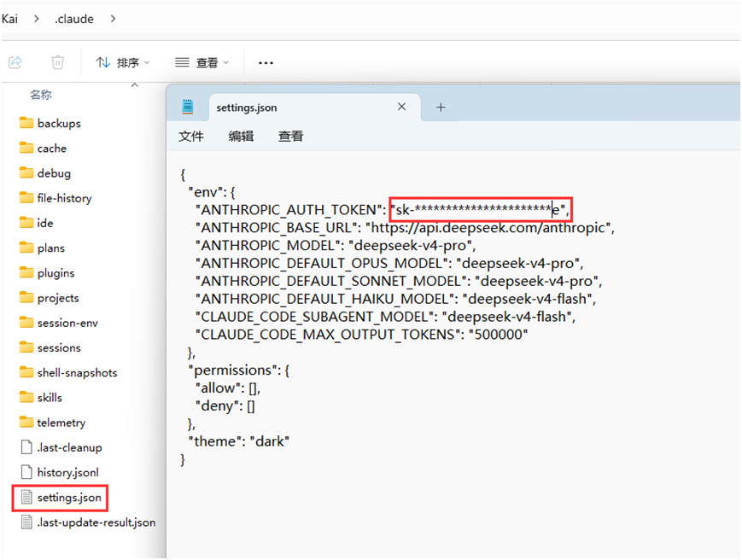Viewport: 742px width, 560px height.
Task: Open the 文件 menu in Notepad
Action: (190, 137)
